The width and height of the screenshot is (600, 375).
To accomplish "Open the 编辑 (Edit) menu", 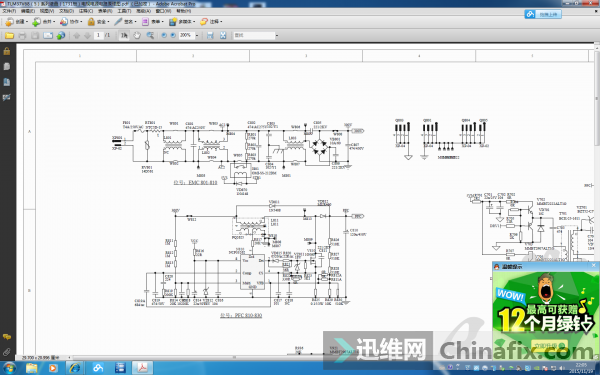I will click(x=28, y=11).
